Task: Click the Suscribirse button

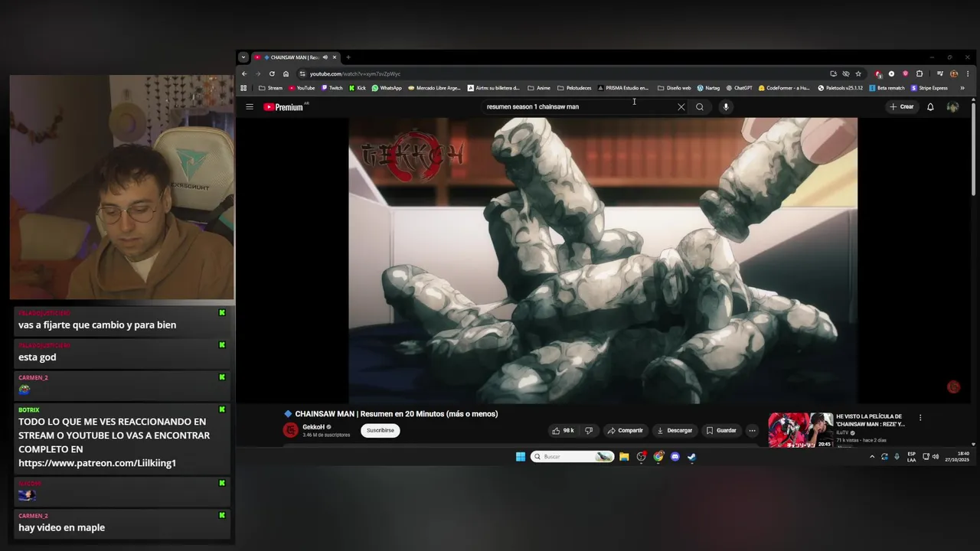Action: 380,431
